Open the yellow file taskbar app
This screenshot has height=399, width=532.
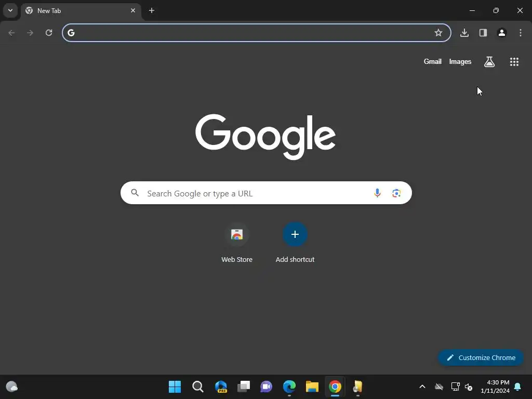(357, 387)
